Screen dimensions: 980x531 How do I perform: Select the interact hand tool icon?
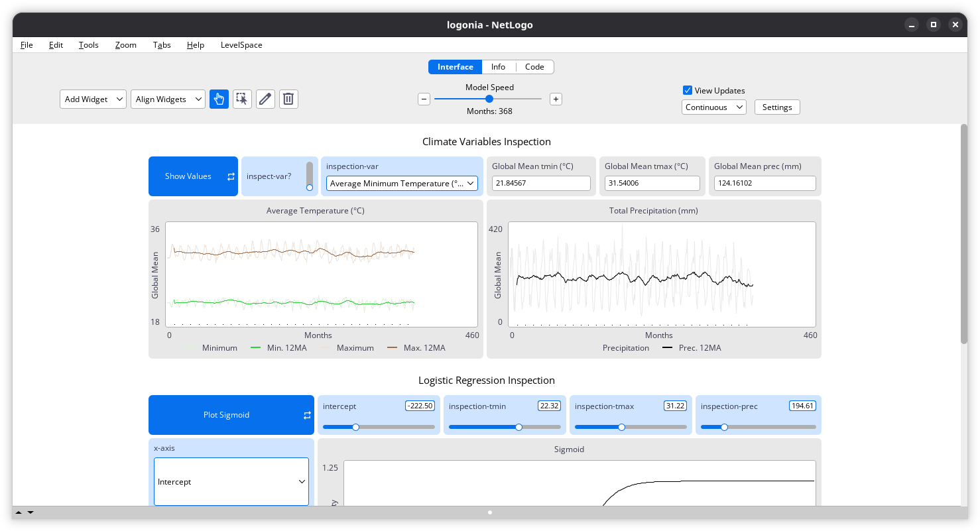pyautogui.click(x=219, y=99)
